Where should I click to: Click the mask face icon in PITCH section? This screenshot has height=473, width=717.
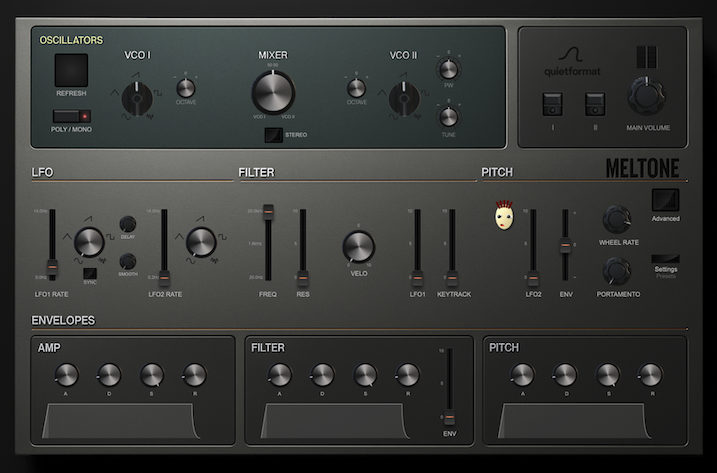504,215
